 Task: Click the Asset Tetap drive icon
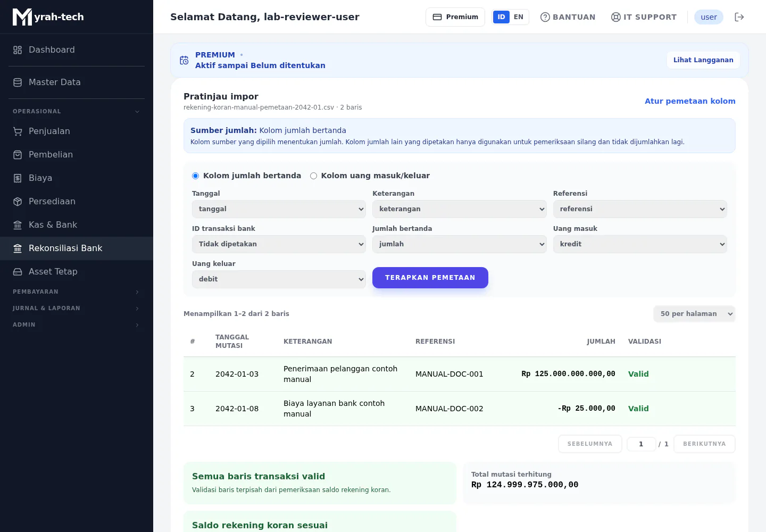(x=18, y=272)
